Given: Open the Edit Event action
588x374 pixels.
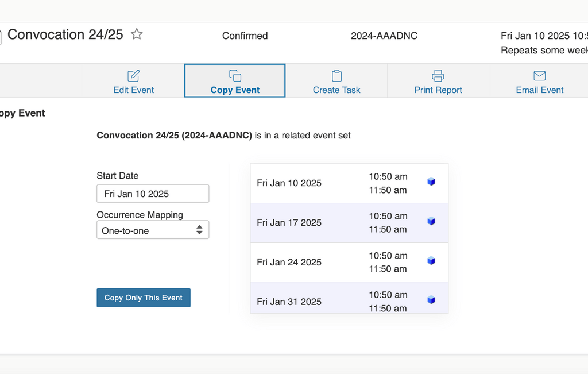Looking at the screenshot, I should point(133,80).
